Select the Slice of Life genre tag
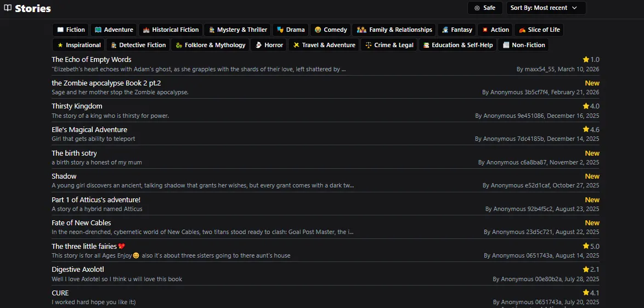644x308 pixels. pos(539,30)
